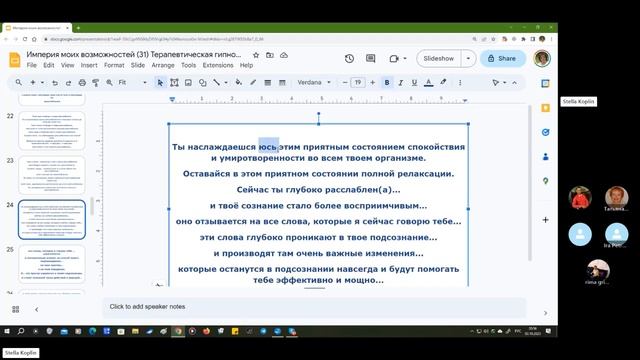Select slide 25 thumbnail
Image resolution: width=640 pixels, height=360 pixels.
[52, 264]
